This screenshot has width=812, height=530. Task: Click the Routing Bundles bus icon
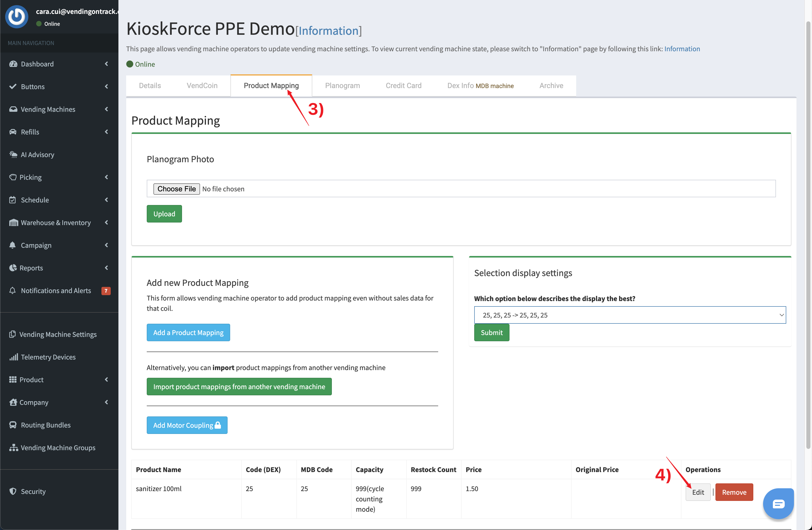[x=13, y=425]
